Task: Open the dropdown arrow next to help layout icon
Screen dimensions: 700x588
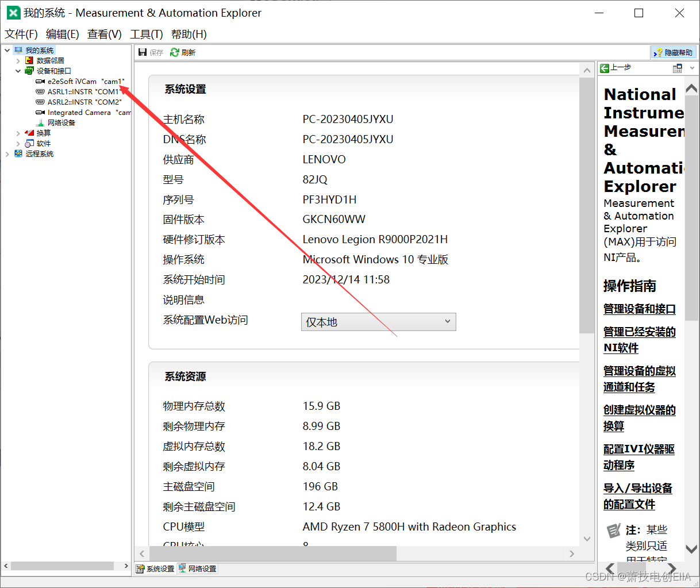Action: (692, 68)
